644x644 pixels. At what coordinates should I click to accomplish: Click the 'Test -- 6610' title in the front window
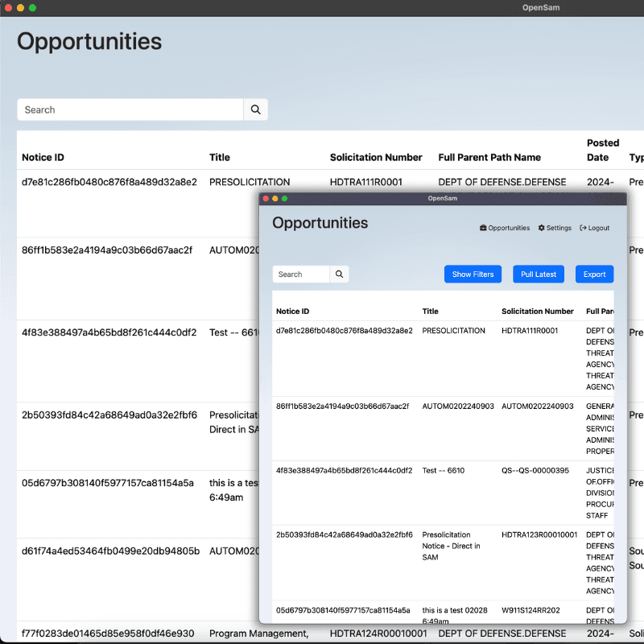[444, 470]
